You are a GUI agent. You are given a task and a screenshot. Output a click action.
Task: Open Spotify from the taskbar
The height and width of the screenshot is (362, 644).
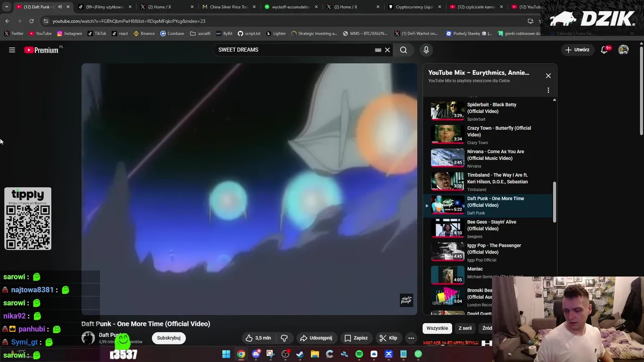click(359, 354)
